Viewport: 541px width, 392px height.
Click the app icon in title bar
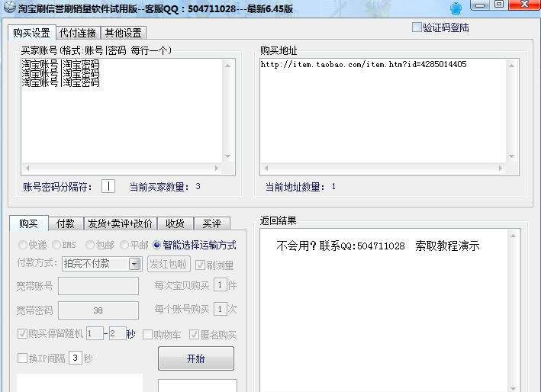(9, 7)
